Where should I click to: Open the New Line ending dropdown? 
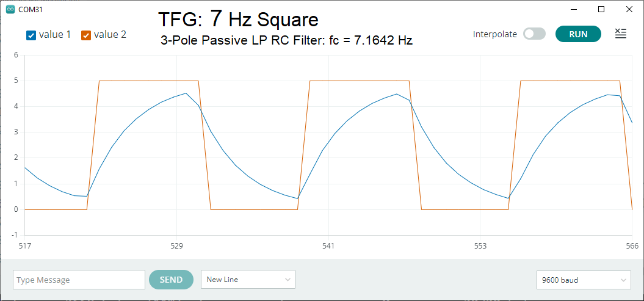pos(248,280)
